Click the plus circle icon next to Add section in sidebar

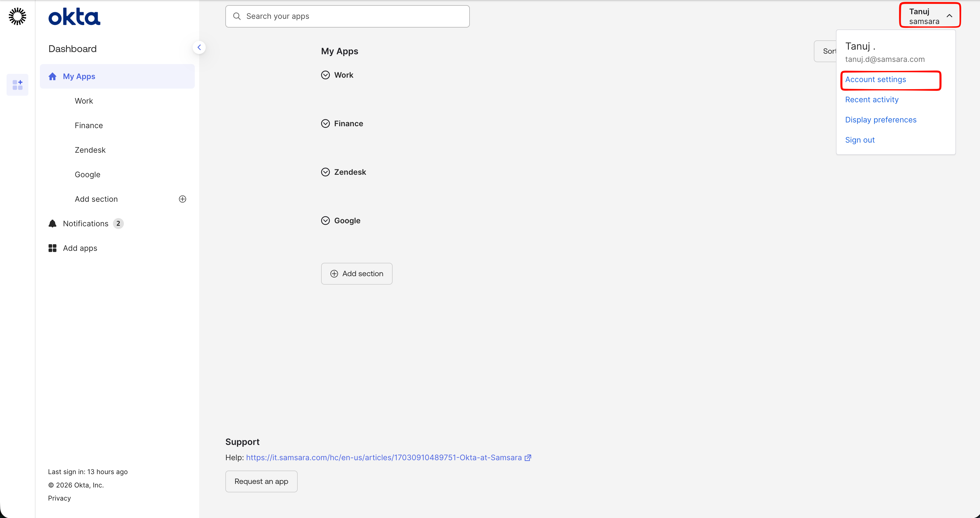click(x=183, y=199)
